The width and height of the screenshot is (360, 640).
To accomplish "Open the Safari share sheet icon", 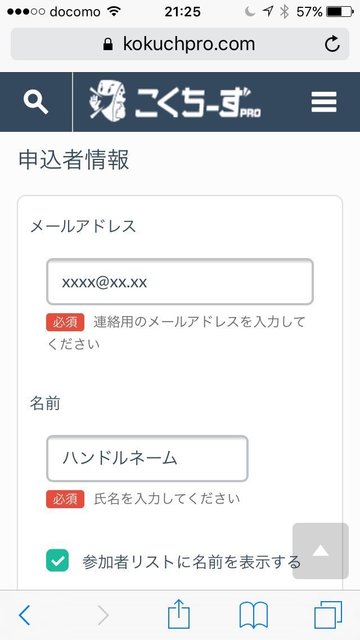I will coord(179,613).
